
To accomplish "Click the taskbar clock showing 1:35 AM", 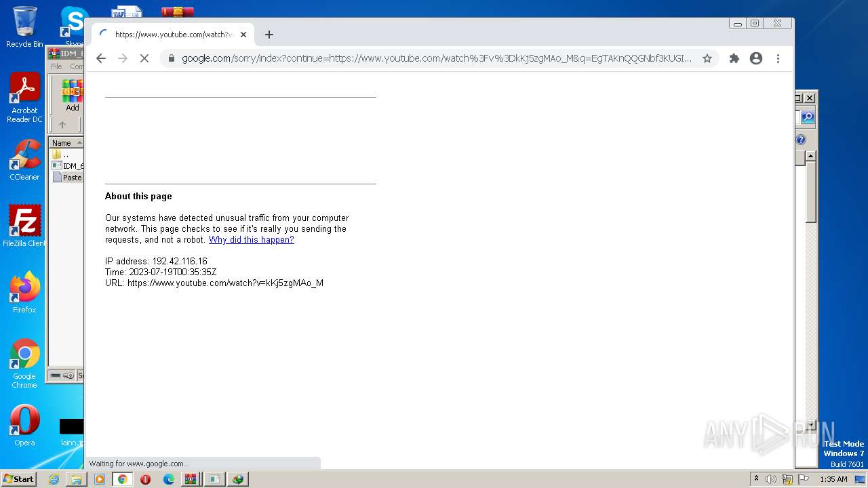I will pyautogui.click(x=833, y=479).
